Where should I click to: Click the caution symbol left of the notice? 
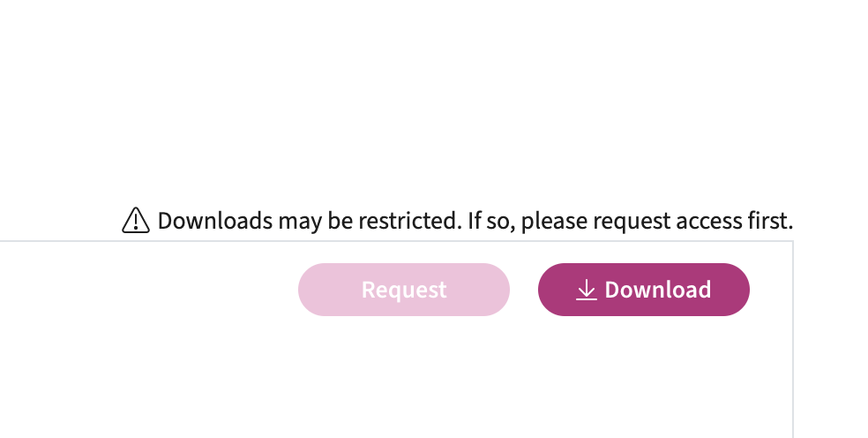tap(136, 220)
